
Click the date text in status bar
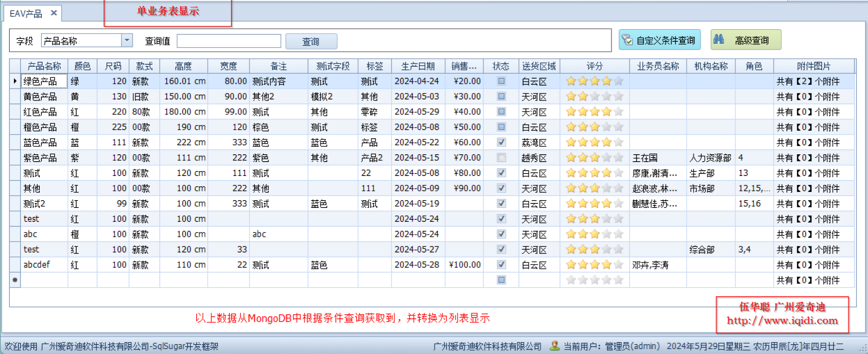[755, 346]
